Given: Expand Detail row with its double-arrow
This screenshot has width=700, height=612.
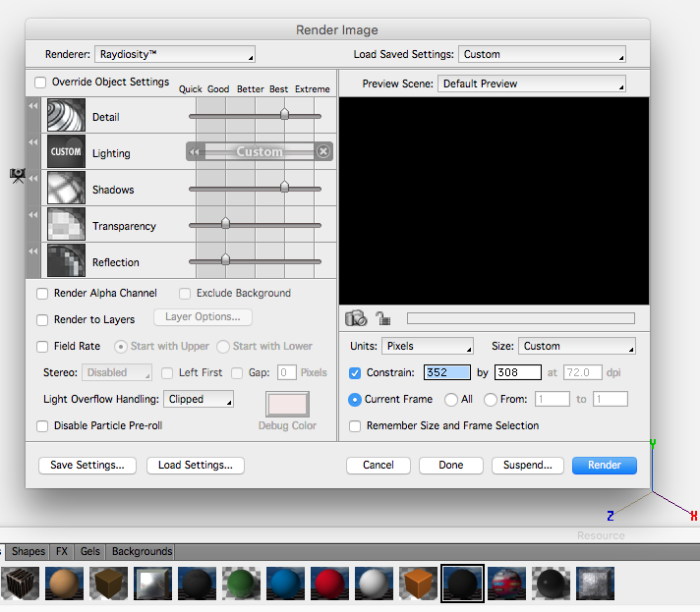Looking at the screenshot, I should click(33, 106).
